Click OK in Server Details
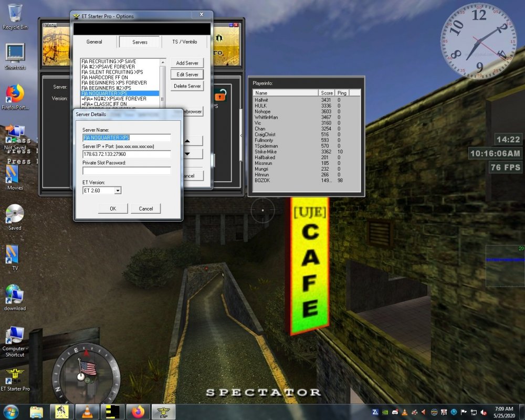Image resolution: width=525 pixels, height=420 pixels. [x=113, y=208]
